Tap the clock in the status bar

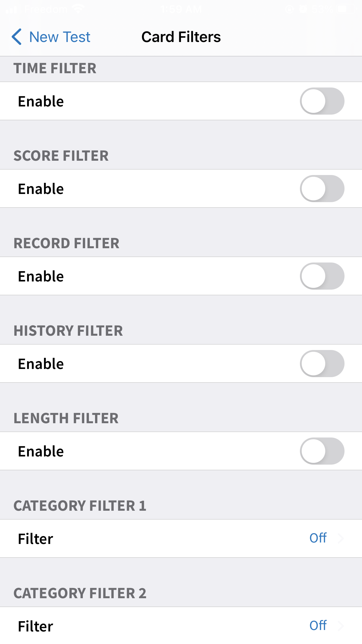click(x=181, y=10)
